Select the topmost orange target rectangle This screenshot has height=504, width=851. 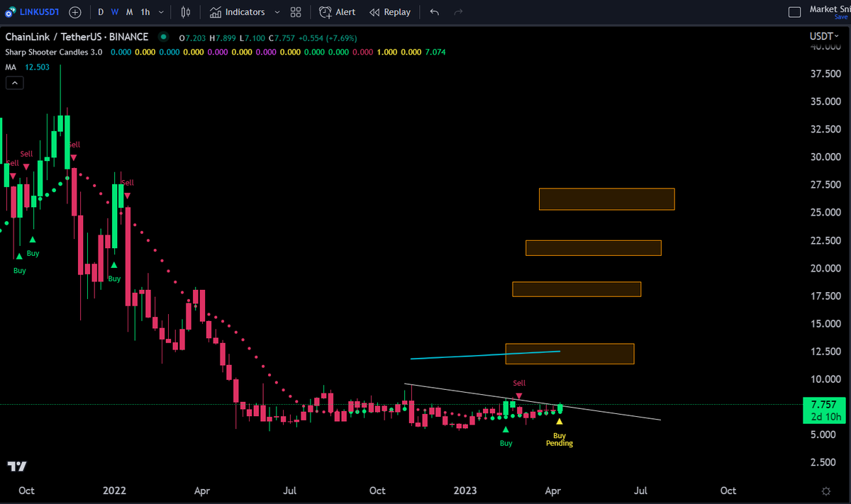coord(606,199)
